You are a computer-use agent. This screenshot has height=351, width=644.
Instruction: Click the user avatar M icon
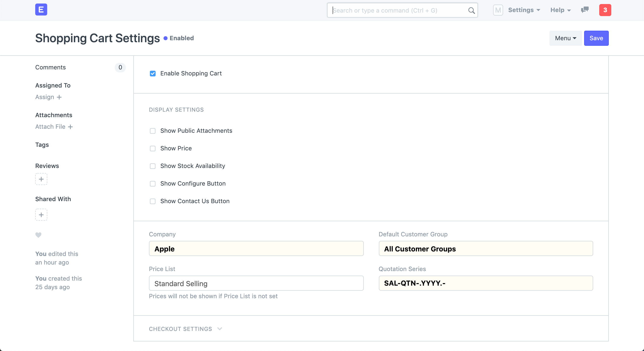[x=498, y=10]
